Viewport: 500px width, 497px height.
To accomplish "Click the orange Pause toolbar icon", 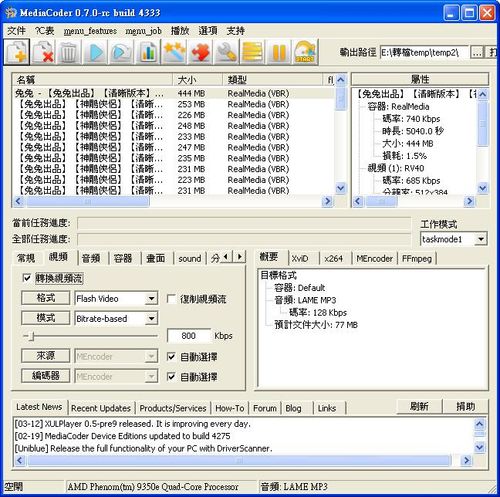I will click(x=279, y=52).
